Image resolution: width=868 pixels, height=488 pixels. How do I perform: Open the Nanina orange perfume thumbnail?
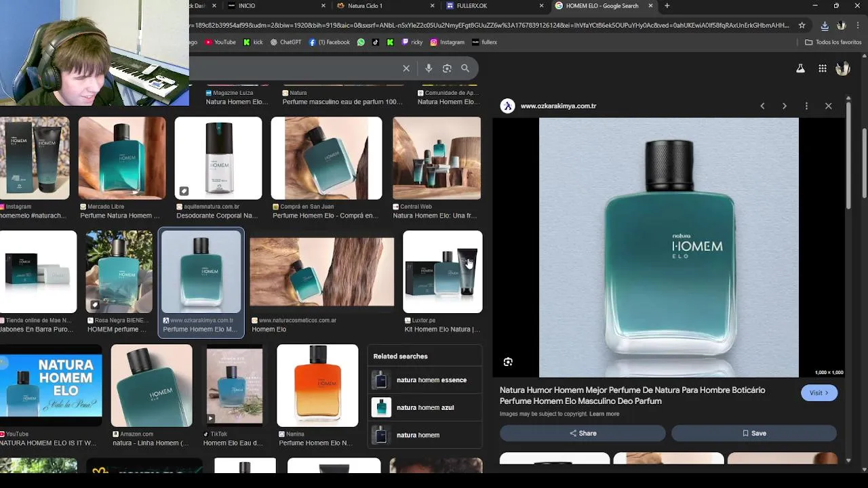(x=317, y=386)
